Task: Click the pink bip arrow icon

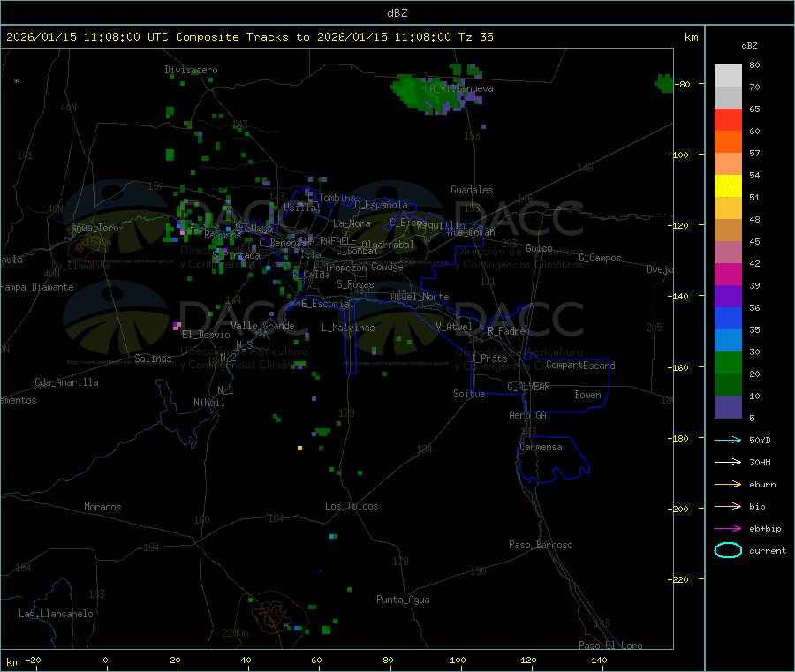Action: click(728, 506)
